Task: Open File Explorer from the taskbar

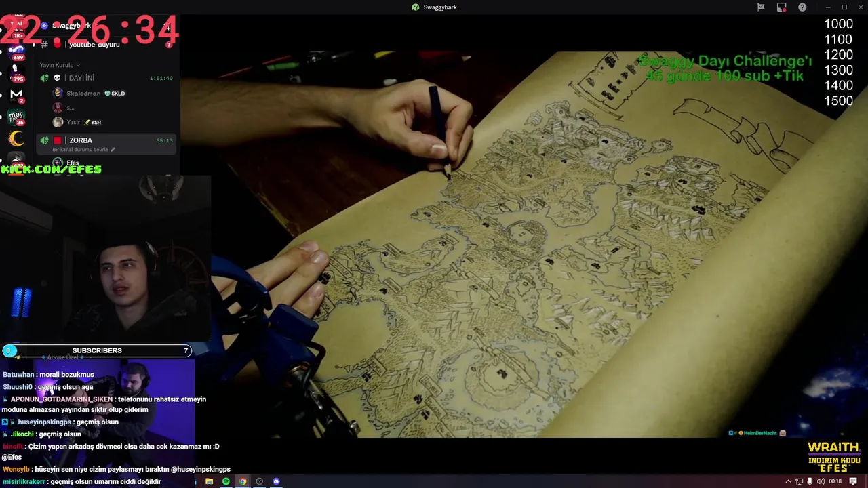Action: pyautogui.click(x=209, y=481)
